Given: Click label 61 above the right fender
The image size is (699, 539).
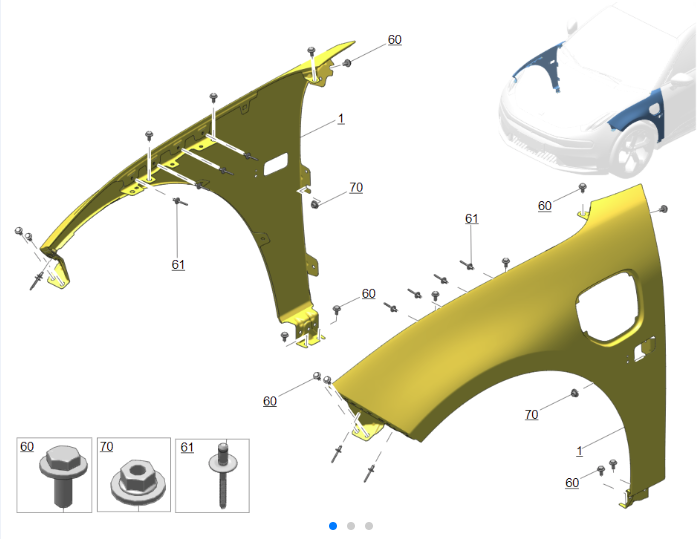Looking at the screenshot, I should point(472,218).
